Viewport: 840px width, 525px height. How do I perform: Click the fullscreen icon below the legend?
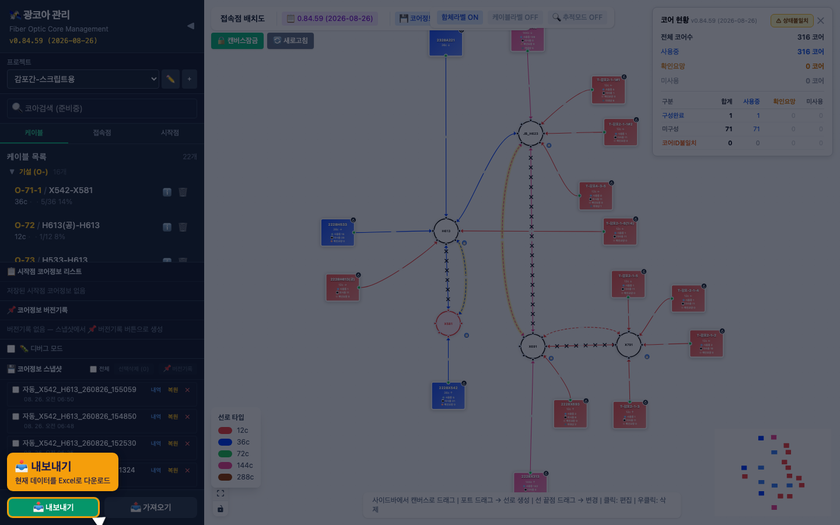coord(221,493)
